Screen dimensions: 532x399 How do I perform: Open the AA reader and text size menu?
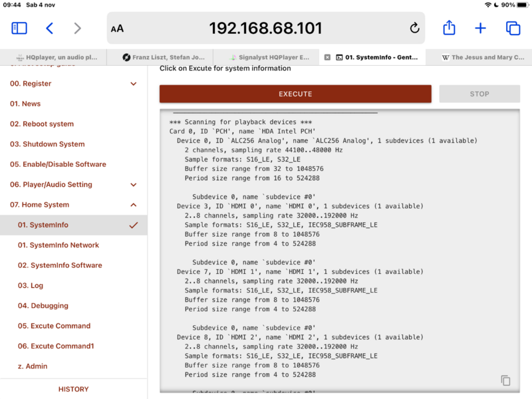point(117,29)
